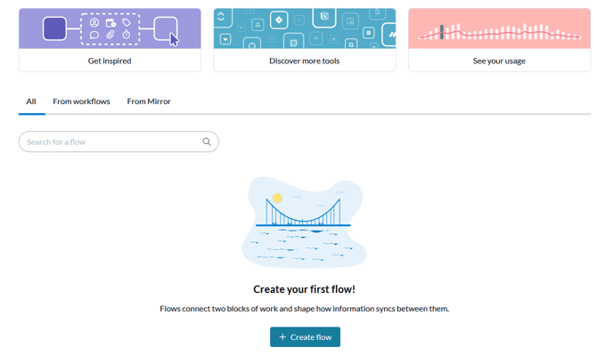The height and width of the screenshot is (364, 613).
Task: Click the diamond icon in blue banner
Action: (279, 20)
